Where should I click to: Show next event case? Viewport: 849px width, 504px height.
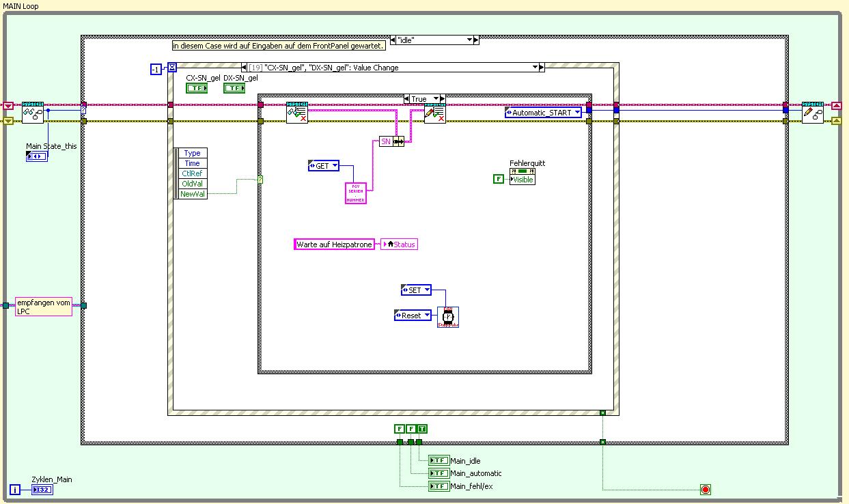(x=542, y=68)
